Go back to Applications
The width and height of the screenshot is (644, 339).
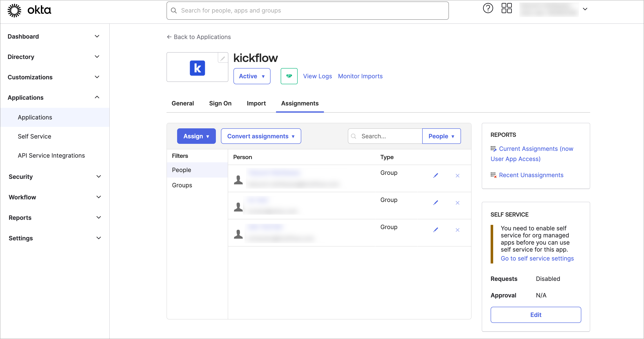pos(199,37)
